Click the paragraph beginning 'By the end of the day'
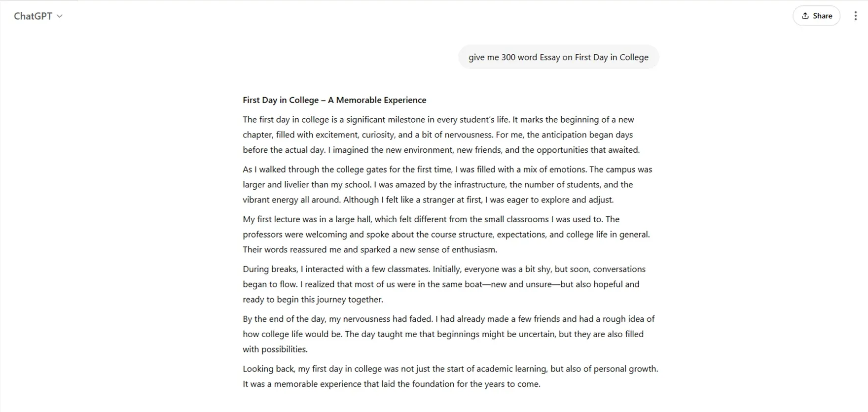 [x=449, y=334]
